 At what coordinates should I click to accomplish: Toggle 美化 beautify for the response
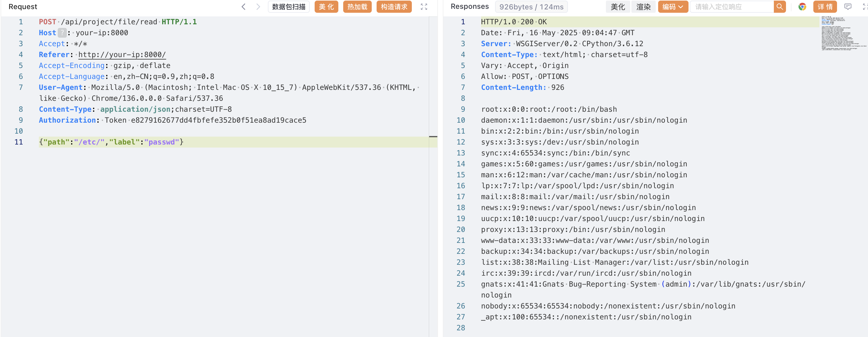click(618, 7)
